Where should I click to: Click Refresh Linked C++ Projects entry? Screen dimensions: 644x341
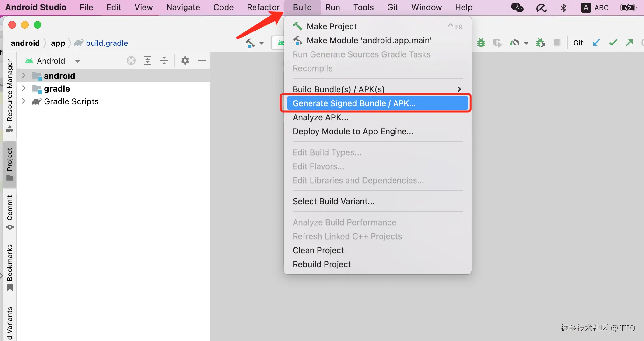tap(377, 236)
